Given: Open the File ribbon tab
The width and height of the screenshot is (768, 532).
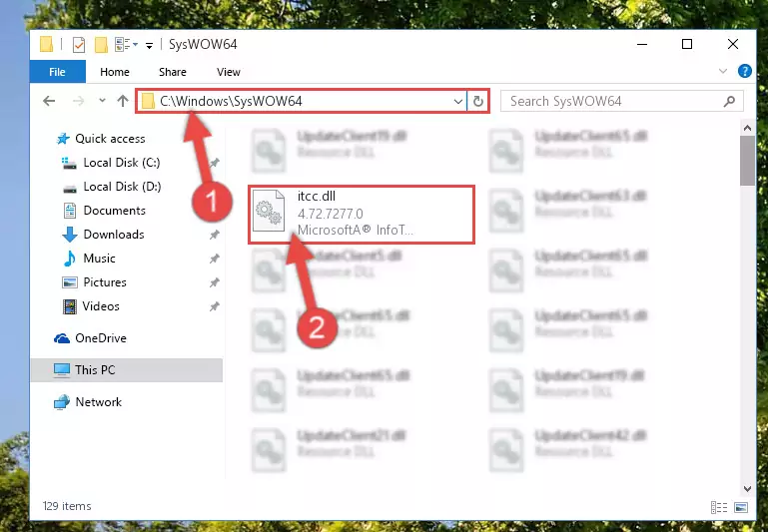Looking at the screenshot, I should coord(57,72).
